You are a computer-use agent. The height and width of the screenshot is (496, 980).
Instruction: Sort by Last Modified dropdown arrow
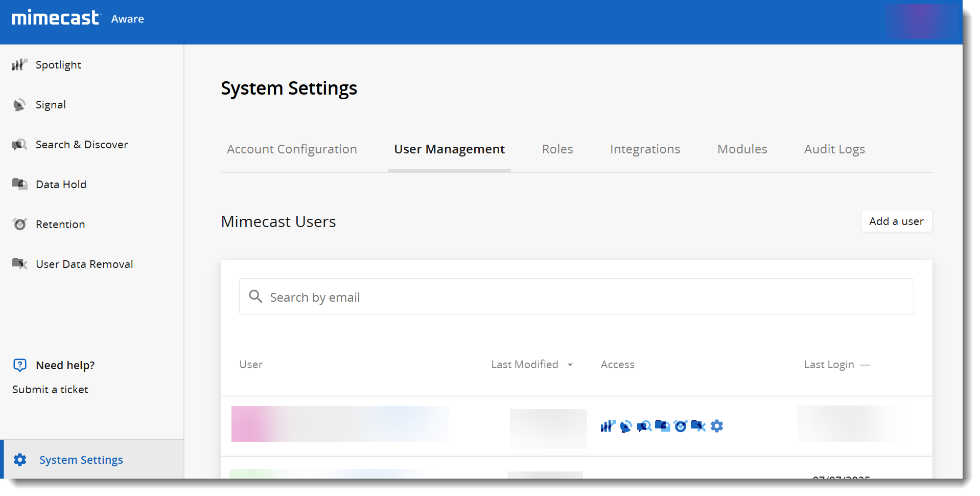(570, 365)
